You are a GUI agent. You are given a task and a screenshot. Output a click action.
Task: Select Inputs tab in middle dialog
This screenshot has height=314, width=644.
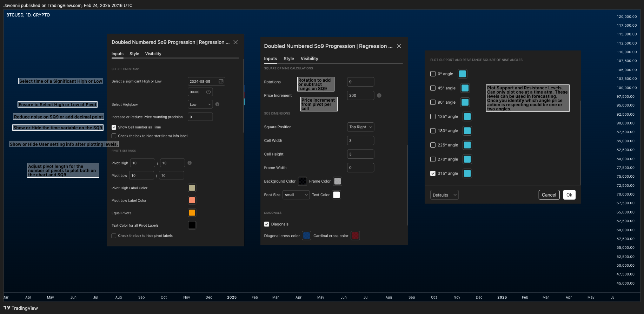pos(271,59)
